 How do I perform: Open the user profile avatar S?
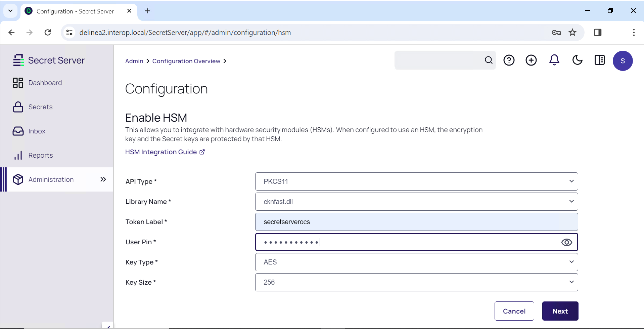coord(623,61)
